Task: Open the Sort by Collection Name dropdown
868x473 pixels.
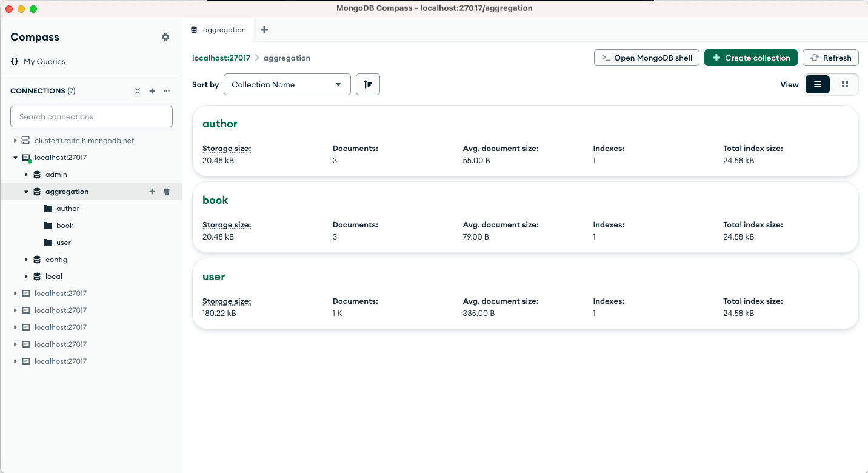Action: click(x=287, y=84)
